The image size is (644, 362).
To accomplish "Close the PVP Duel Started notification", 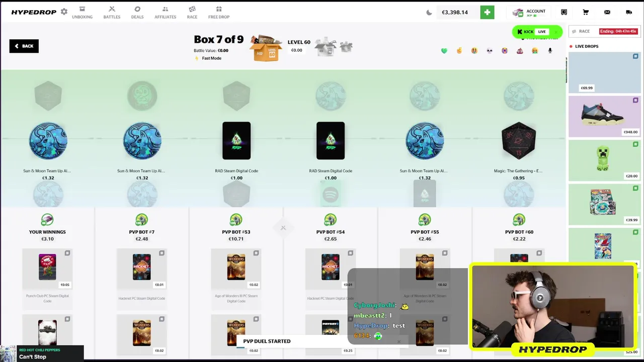I will [x=399, y=341].
